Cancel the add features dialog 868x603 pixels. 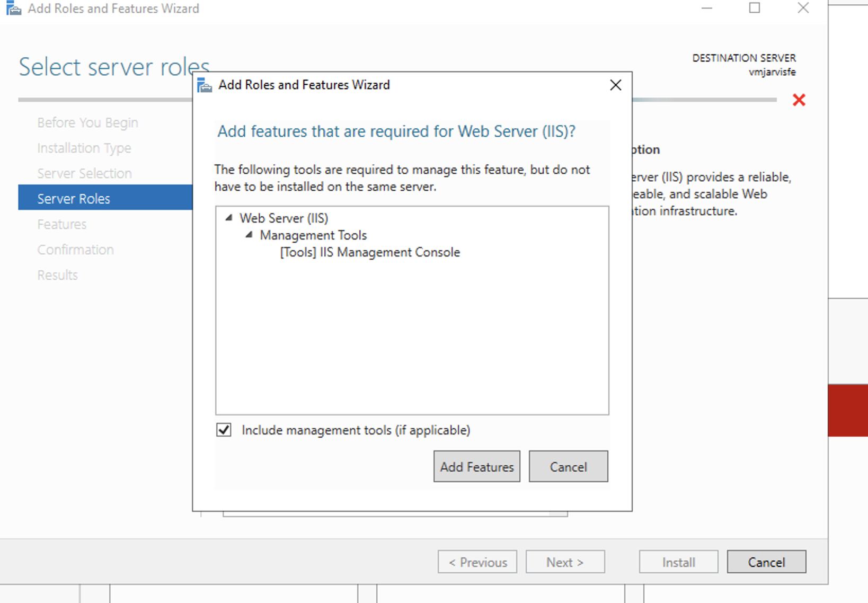click(x=568, y=466)
